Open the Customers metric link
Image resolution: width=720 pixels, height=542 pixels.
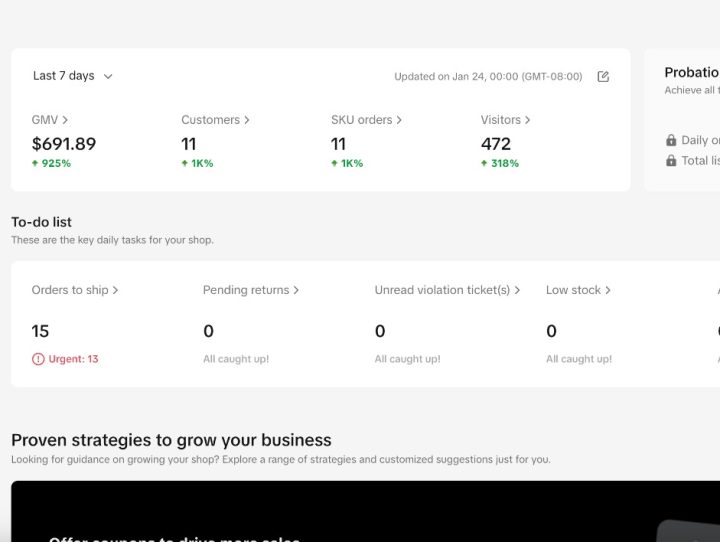click(x=215, y=120)
